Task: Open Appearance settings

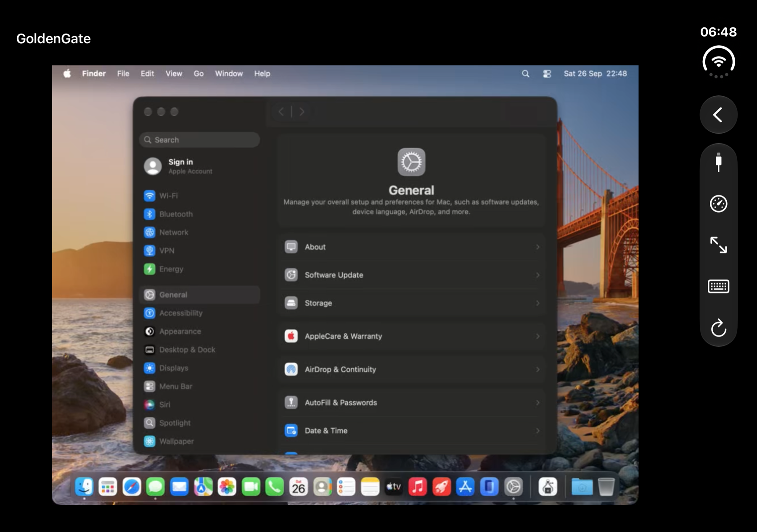Action: click(x=199, y=332)
